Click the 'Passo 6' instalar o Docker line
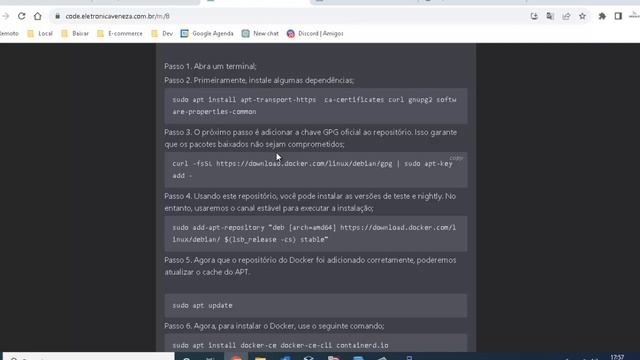 point(274,326)
